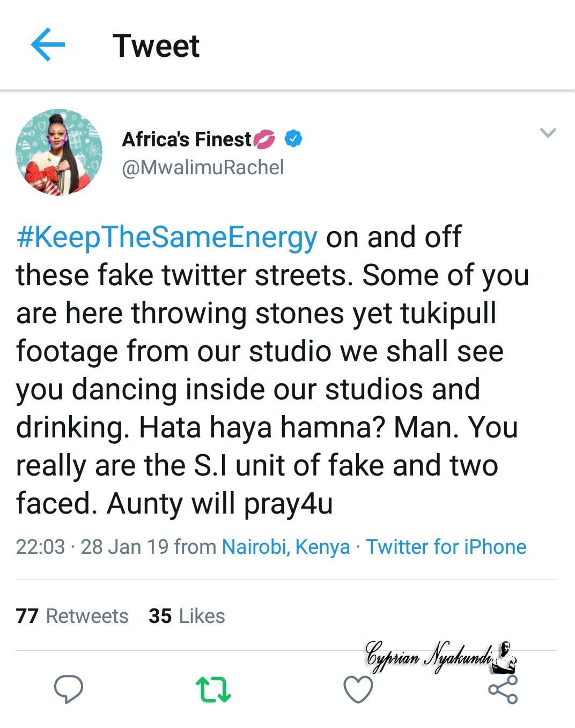Tap the Tweet header title
575x728 pixels.
[x=156, y=46]
